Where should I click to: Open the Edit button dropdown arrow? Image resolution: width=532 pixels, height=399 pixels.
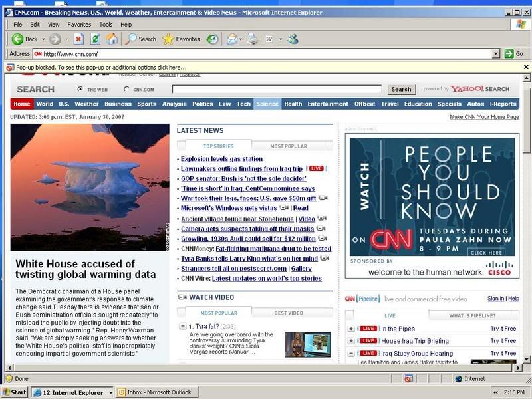(x=280, y=39)
